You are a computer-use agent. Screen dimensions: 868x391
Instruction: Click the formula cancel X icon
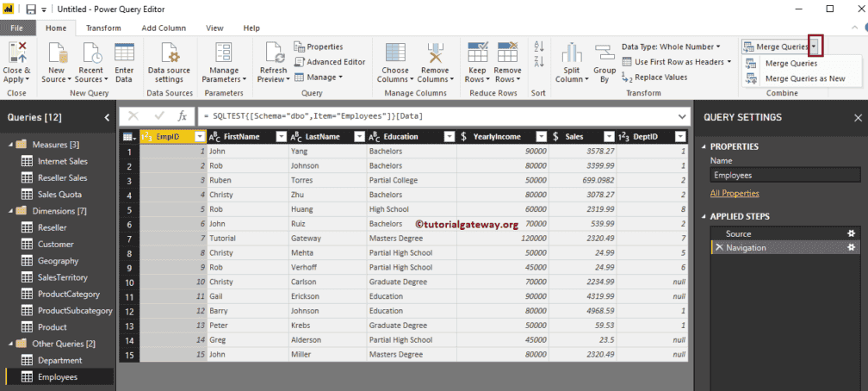point(133,116)
